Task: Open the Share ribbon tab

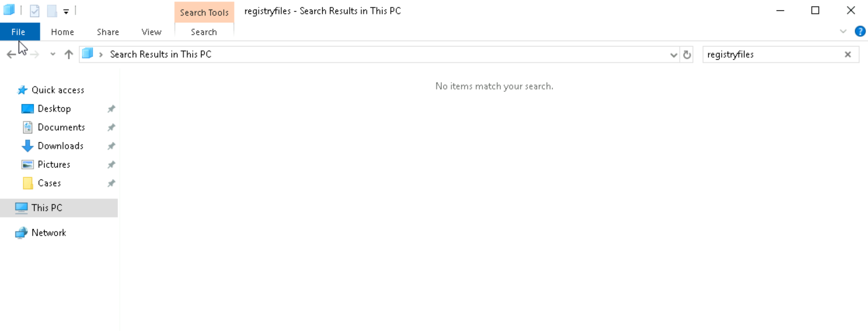Action: click(108, 32)
